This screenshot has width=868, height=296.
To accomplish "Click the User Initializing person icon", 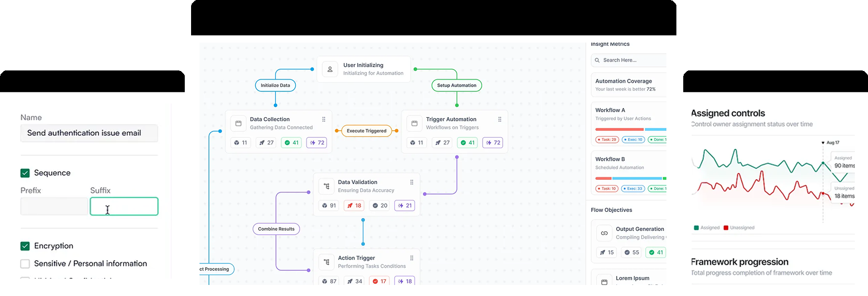I will (330, 69).
